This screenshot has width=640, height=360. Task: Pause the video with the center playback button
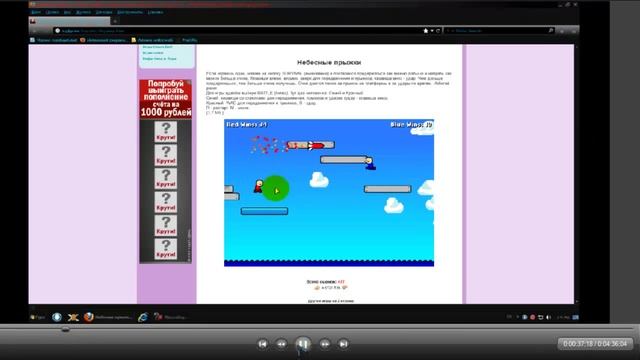pyautogui.click(x=303, y=344)
